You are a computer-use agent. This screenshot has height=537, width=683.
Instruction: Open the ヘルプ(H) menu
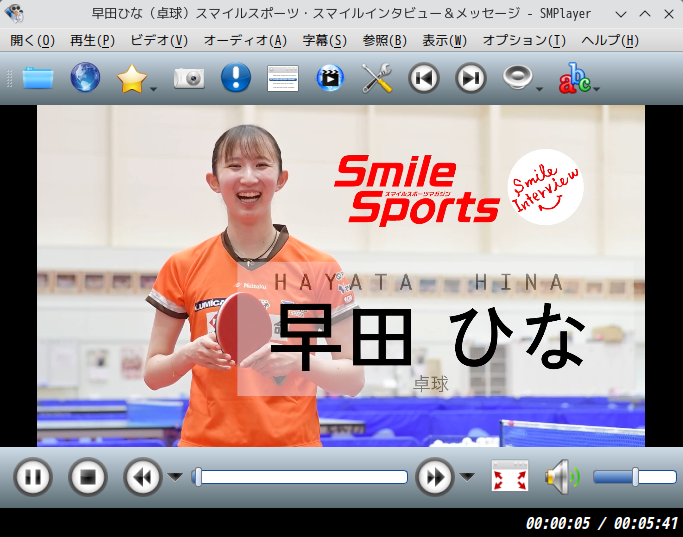(610, 41)
